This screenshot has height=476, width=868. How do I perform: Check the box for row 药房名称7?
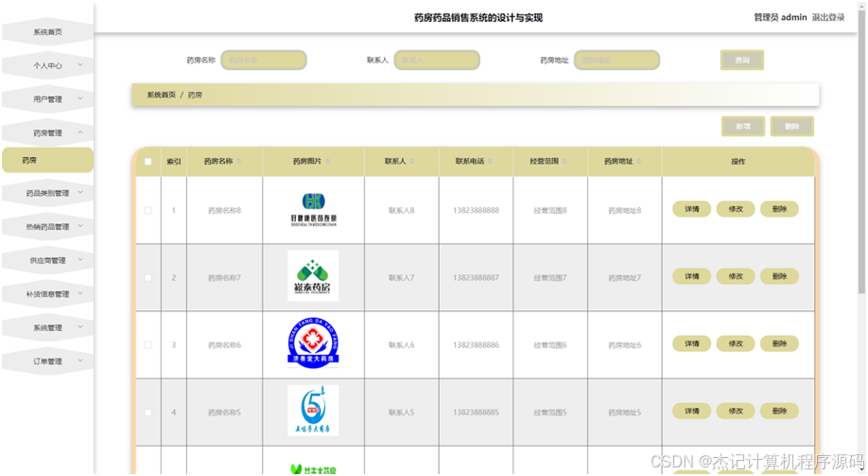click(148, 277)
